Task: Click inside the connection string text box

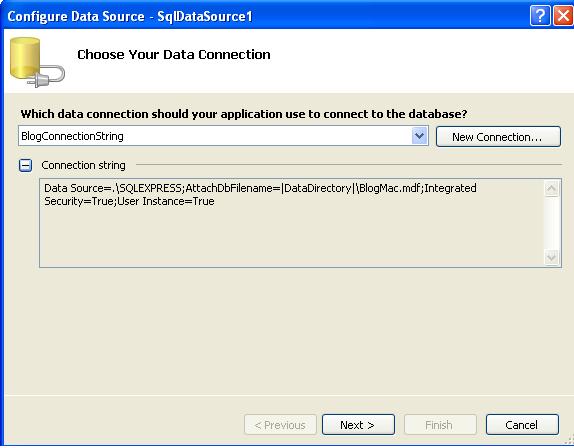Action: 292,223
